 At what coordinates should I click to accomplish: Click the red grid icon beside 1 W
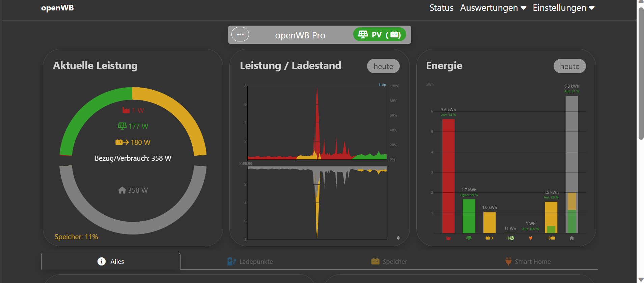pos(126,111)
